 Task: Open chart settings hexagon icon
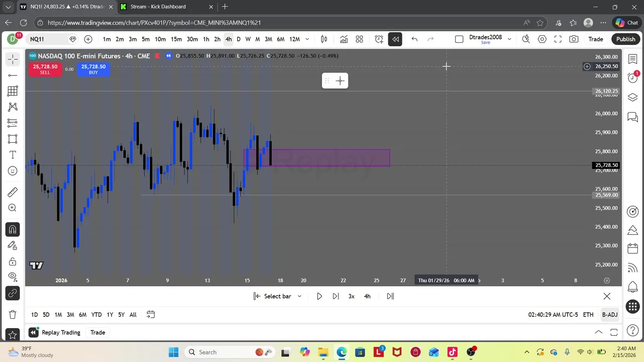[542, 39]
